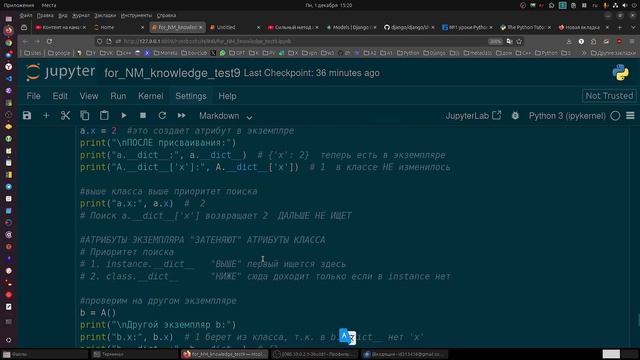Go back with the browser back arrow
This screenshot has width=640, height=360.
(x=25, y=41)
